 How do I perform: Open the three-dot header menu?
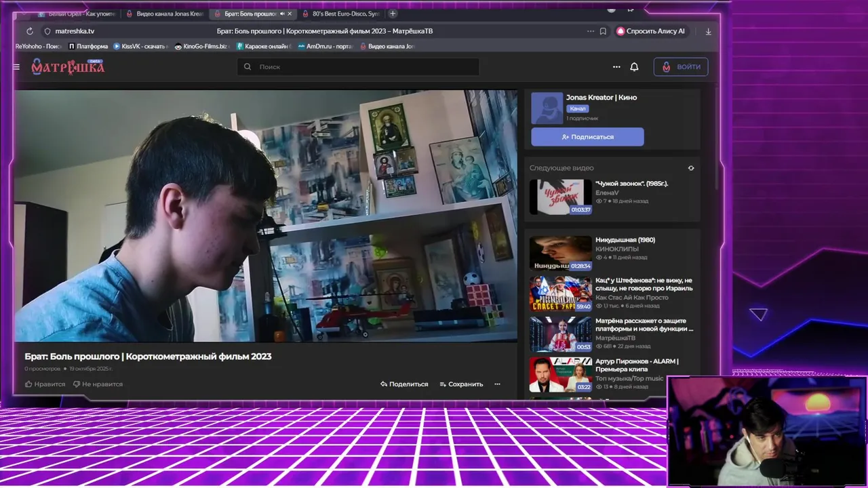click(616, 66)
